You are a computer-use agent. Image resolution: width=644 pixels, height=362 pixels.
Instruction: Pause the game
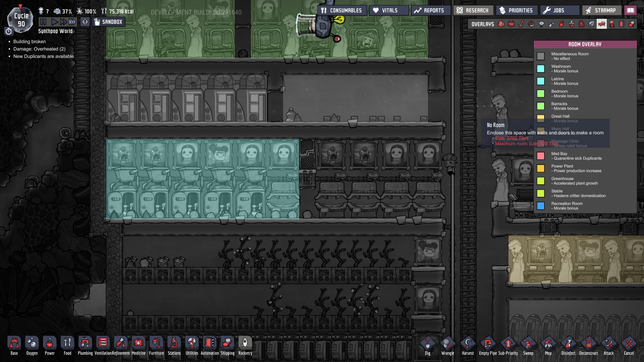[x=43, y=22]
